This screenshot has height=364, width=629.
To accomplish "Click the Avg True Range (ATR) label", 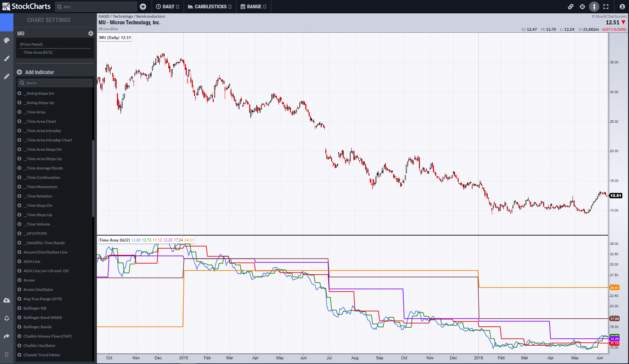I will tap(43, 299).
